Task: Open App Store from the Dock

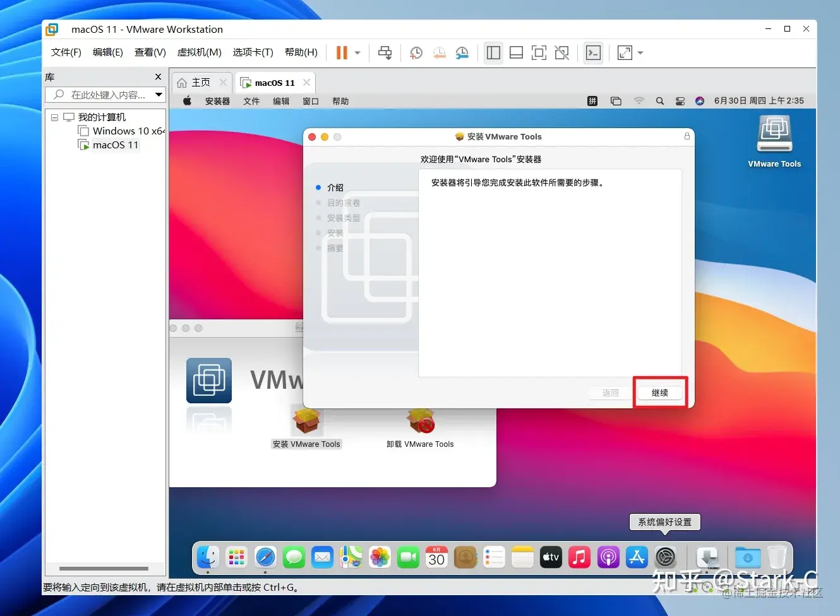Action: coord(637,557)
